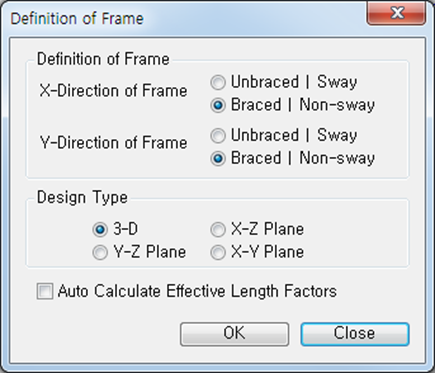The height and width of the screenshot is (373, 435).
Task: Click the 'Unbraced | Sway' text in Y-Direction row
Action: (294, 135)
